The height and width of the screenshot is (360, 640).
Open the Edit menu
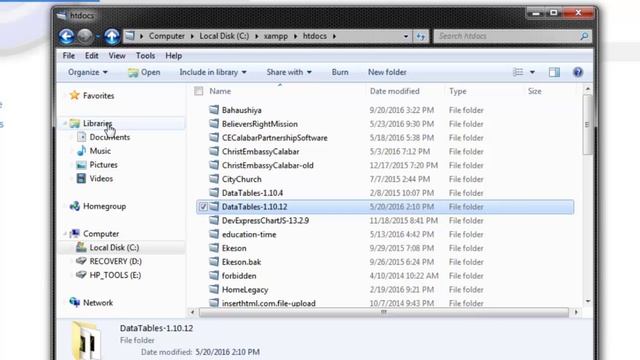coord(91,56)
